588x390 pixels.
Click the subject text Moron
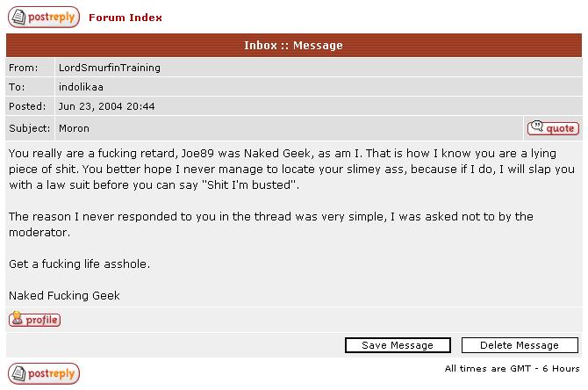pos(74,128)
